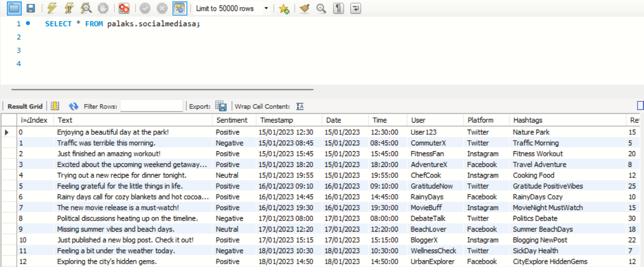
Task: Click line number 3 in editor gutter
Action: [19, 50]
